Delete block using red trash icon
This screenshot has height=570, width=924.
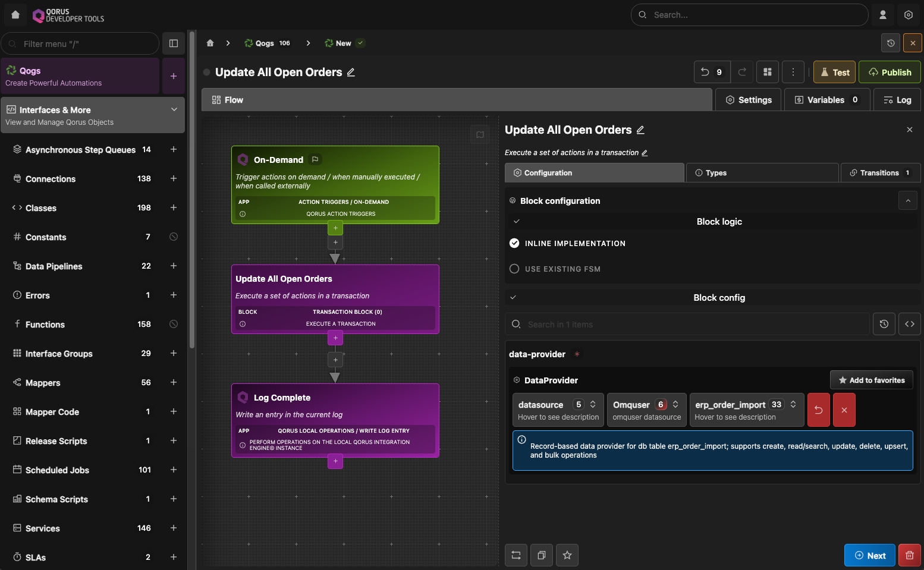pyautogui.click(x=909, y=555)
